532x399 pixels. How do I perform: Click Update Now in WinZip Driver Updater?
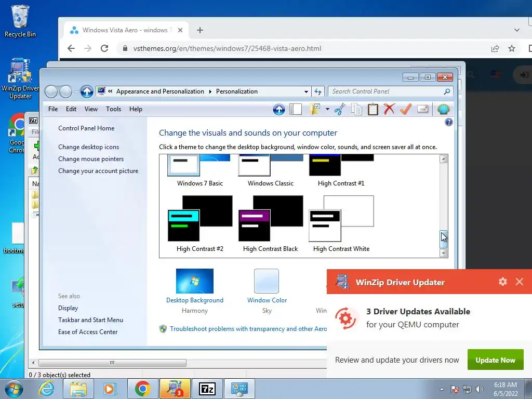point(495,360)
